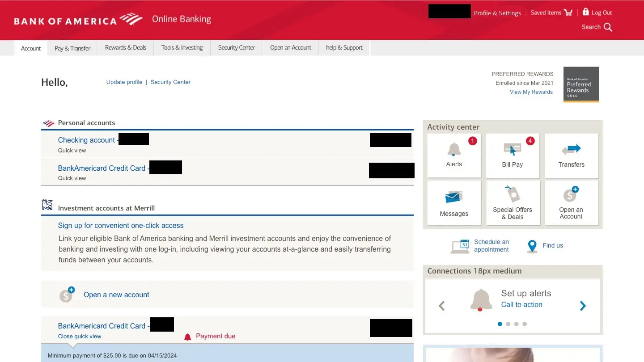Screen dimensions: 644x362
Task: Select the second carousel dot
Action: pos(508,324)
